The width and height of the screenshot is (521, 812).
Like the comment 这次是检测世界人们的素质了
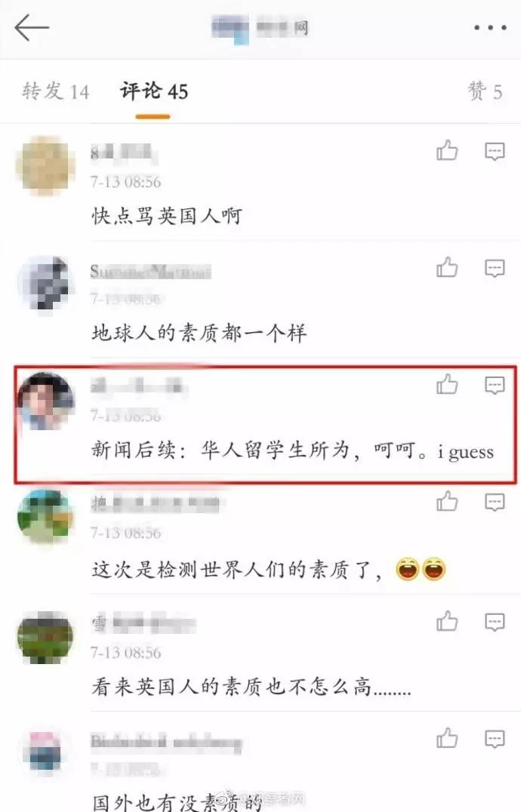tap(447, 501)
